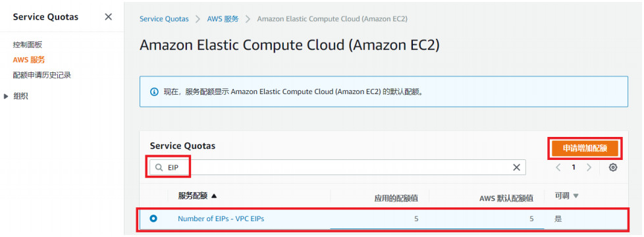Clear the EIP search text
The height and width of the screenshot is (237, 644).
click(517, 167)
